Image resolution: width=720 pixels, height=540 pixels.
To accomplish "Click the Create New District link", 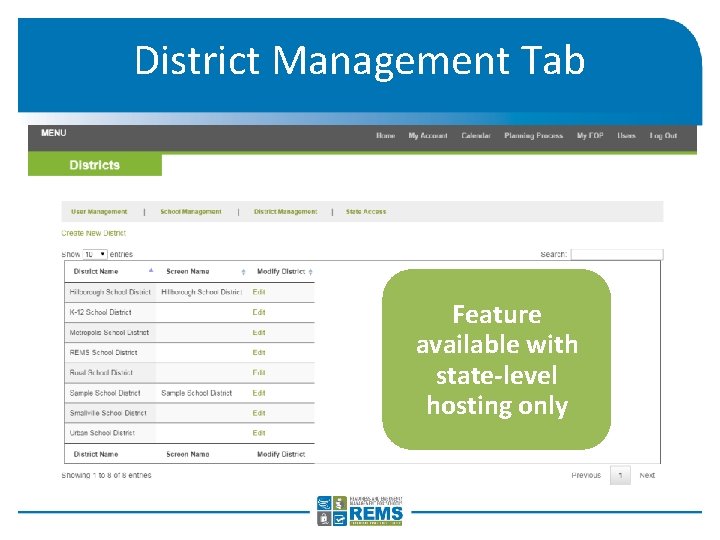I will (x=94, y=233).
